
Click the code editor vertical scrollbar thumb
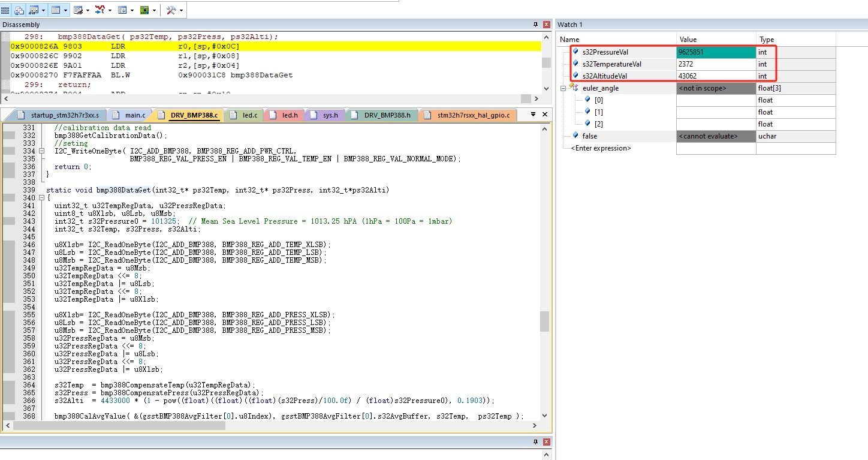point(544,321)
